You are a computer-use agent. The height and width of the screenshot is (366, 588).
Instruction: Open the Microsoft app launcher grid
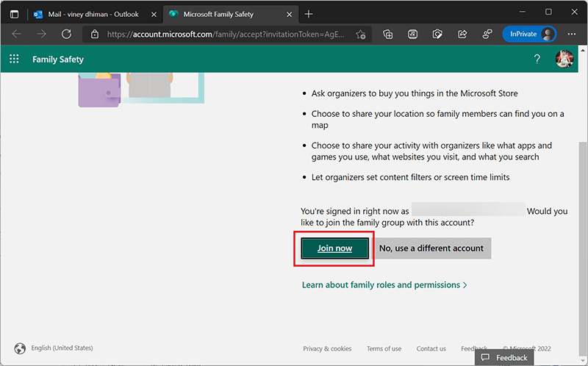pos(14,59)
